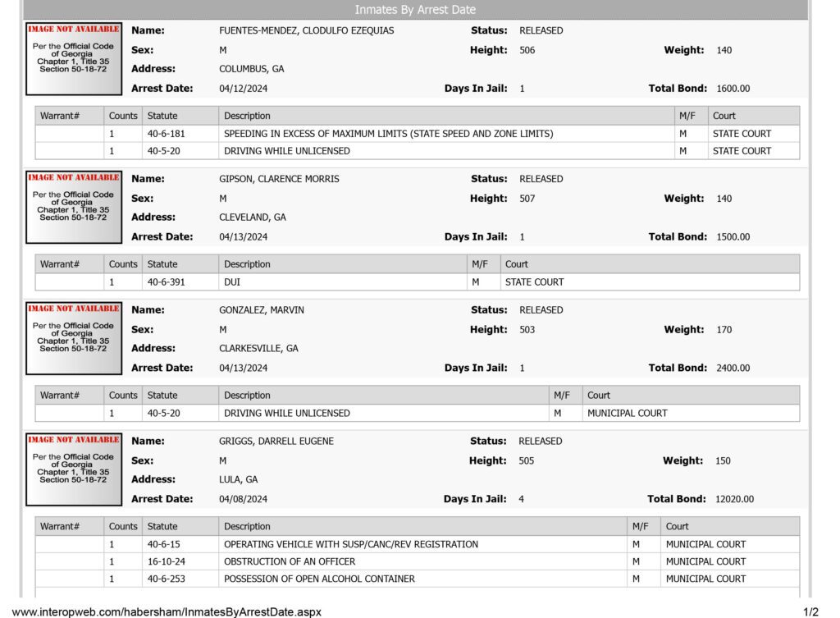Screen dimensions: 840x618
Task: Select name GIPSON, CLARENCE MORRIS
Action: [279, 179]
